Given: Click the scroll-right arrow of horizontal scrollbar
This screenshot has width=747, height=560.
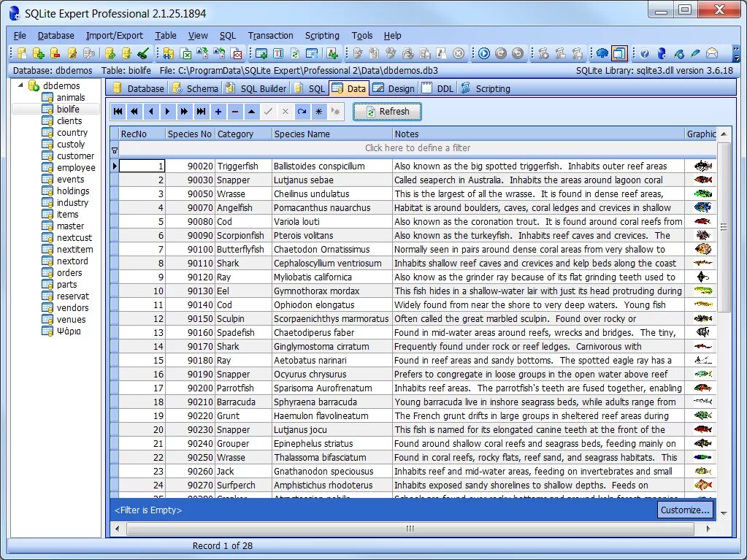Looking at the screenshot, I should [708, 529].
